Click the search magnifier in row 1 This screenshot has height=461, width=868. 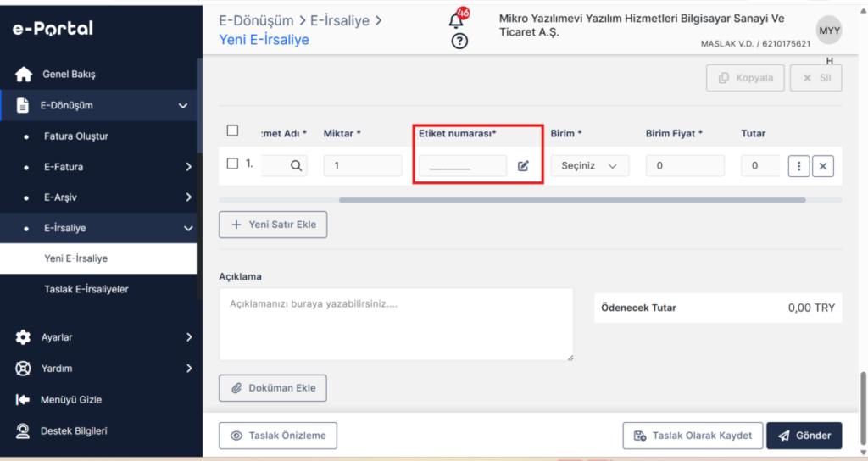coord(296,165)
